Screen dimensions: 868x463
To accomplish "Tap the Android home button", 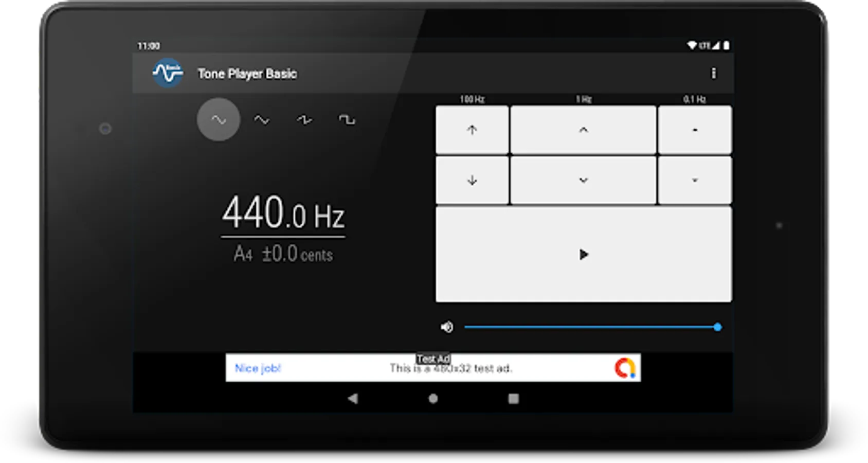I will (x=433, y=399).
